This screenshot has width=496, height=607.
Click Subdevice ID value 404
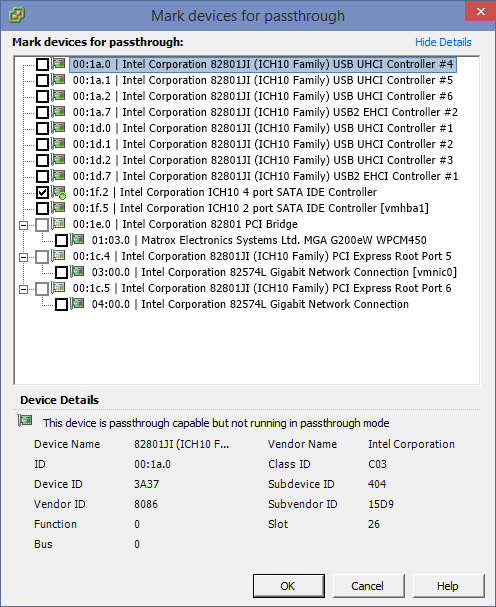(377, 484)
